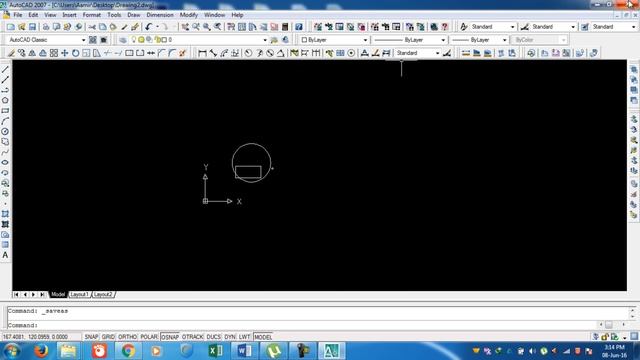Image resolution: width=640 pixels, height=360 pixels.
Task: Click the Mirror tool icon
Action: pos(32,53)
